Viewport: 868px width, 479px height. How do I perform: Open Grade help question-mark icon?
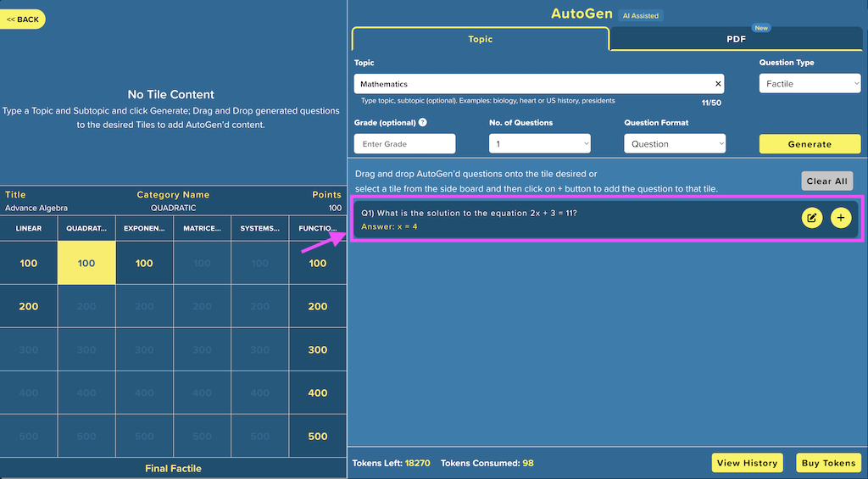[422, 122]
